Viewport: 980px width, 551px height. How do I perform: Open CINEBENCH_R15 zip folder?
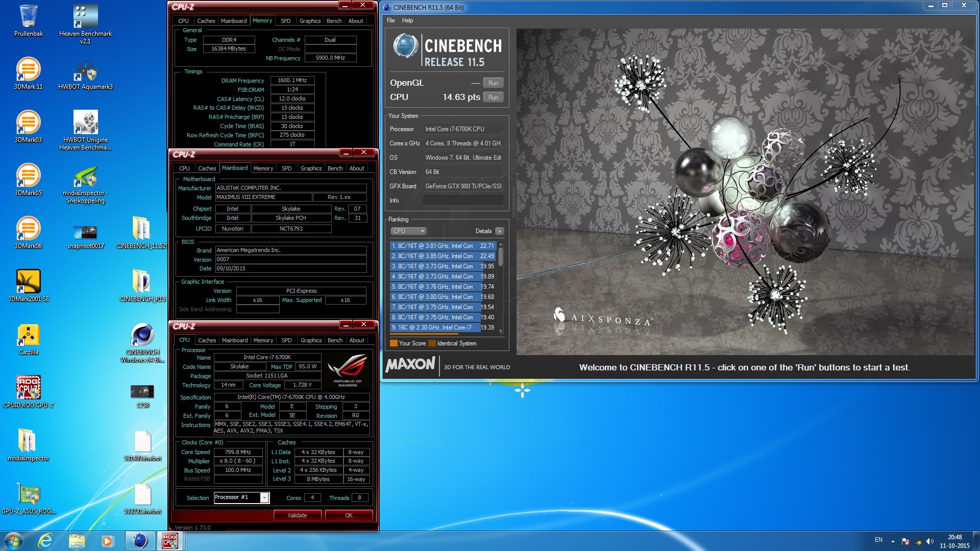point(142,286)
